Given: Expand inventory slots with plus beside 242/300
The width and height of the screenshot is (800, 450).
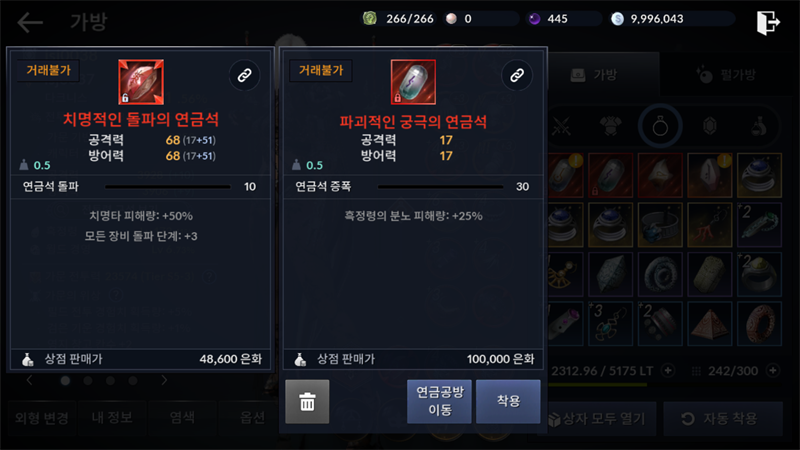Looking at the screenshot, I should tap(773, 370).
